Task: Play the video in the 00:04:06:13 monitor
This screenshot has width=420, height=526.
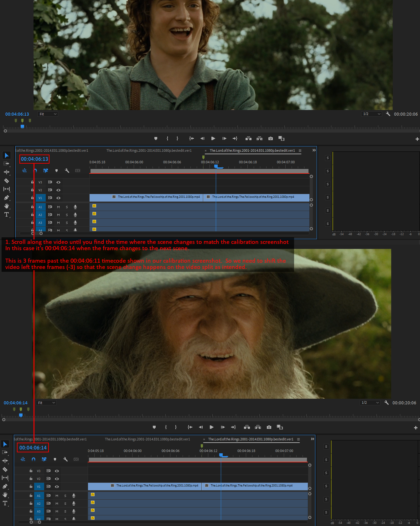Action: (213, 139)
